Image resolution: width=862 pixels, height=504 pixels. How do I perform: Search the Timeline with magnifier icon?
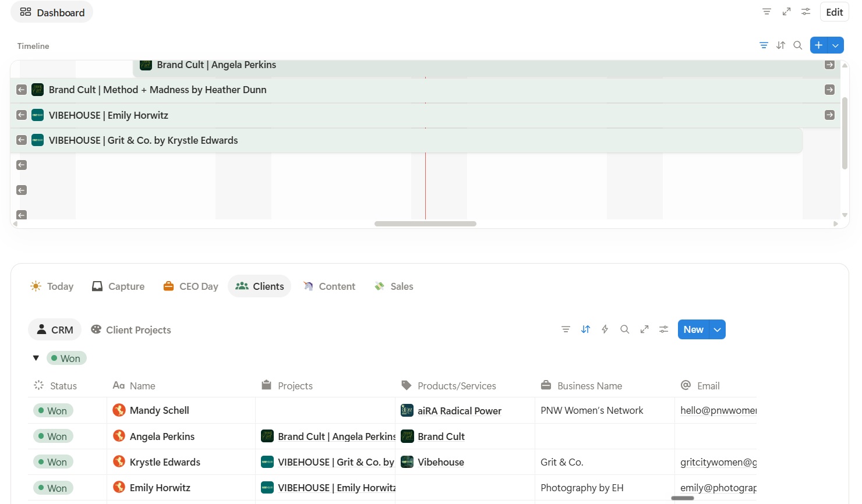[x=798, y=45]
